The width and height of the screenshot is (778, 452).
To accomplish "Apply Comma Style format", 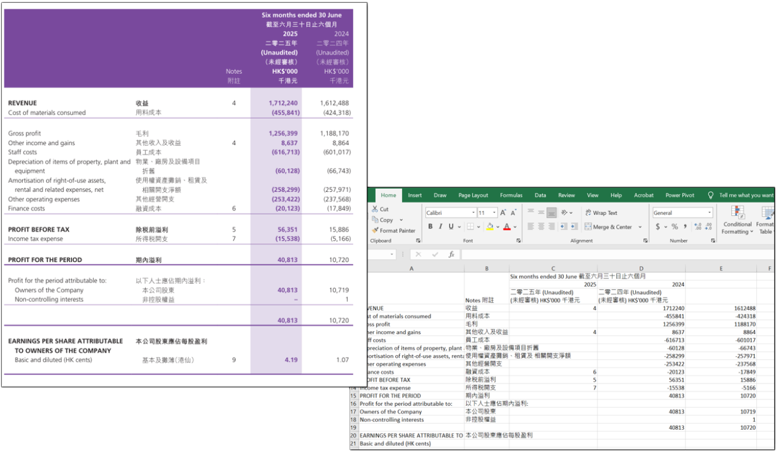I will [x=685, y=226].
